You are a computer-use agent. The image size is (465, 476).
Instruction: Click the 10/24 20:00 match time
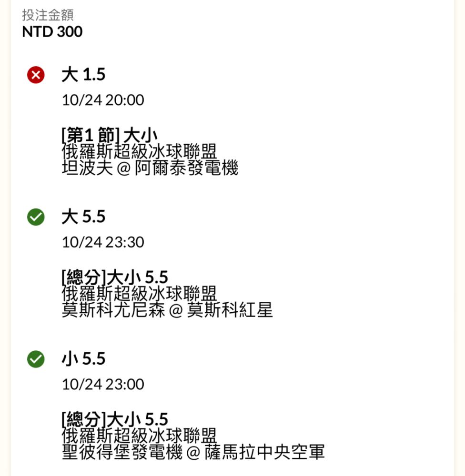103,100
